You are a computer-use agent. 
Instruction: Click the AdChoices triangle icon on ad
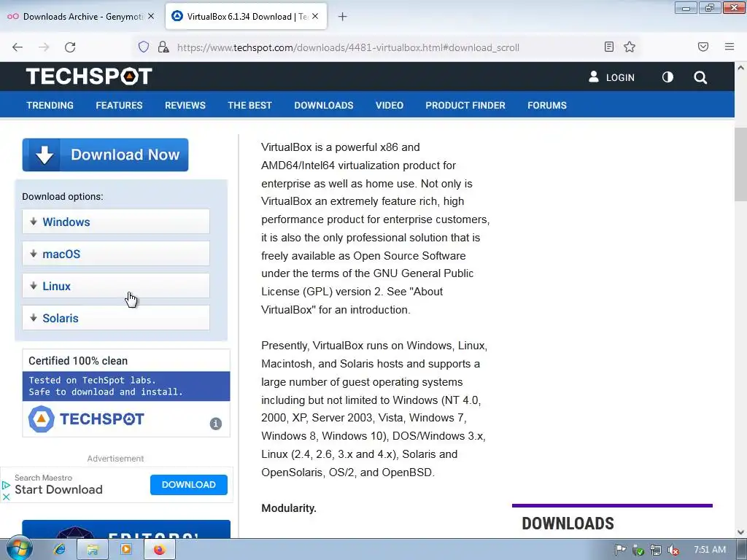[x=6, y=485]
